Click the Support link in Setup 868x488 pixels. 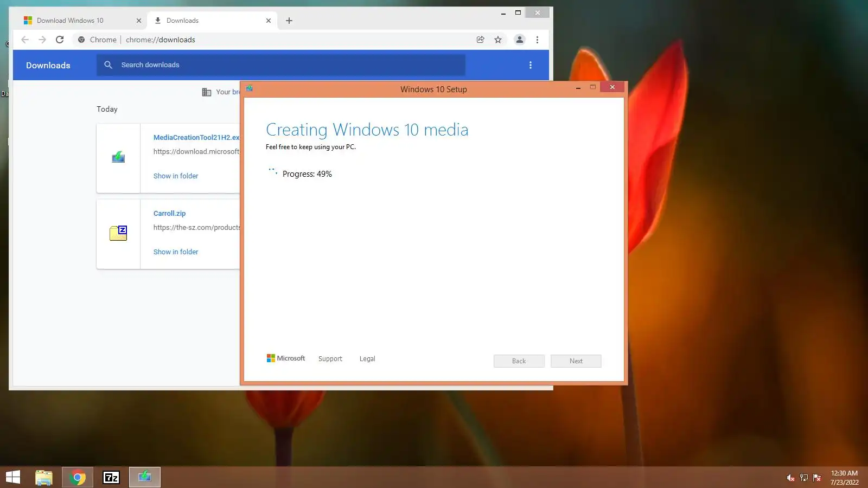click(330, 359)
